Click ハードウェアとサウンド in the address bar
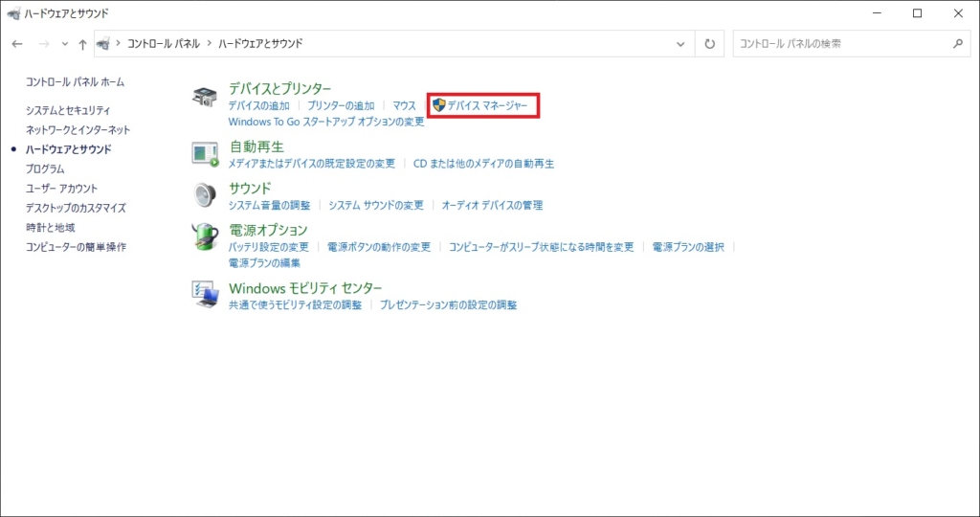The height and width of the screenshot is (517, 980). 260,44
